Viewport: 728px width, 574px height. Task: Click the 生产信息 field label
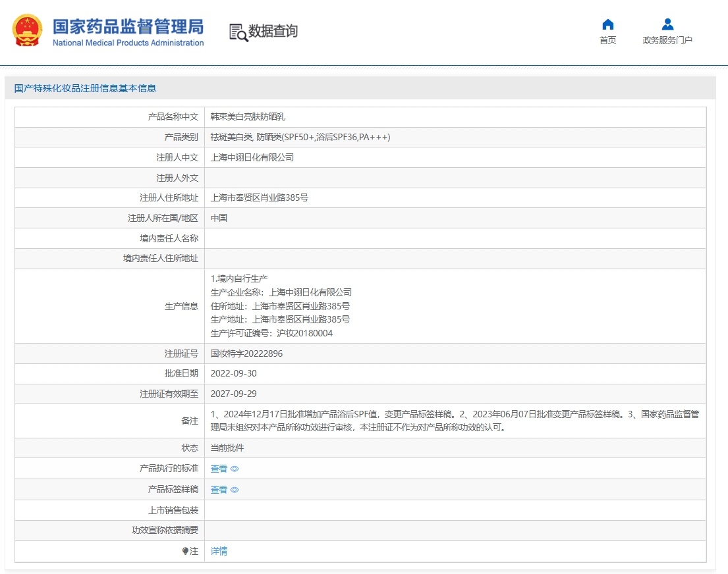(182, 306)
